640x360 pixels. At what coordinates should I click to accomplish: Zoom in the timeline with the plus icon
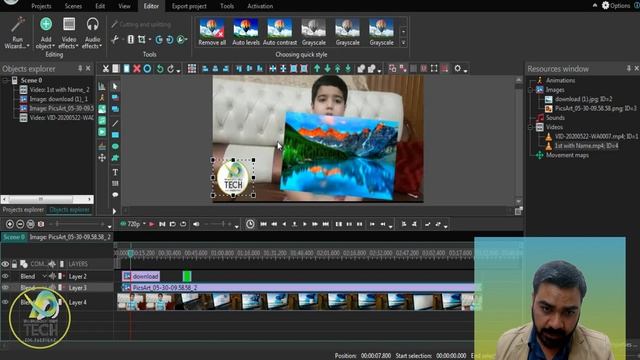coord(10,224)
